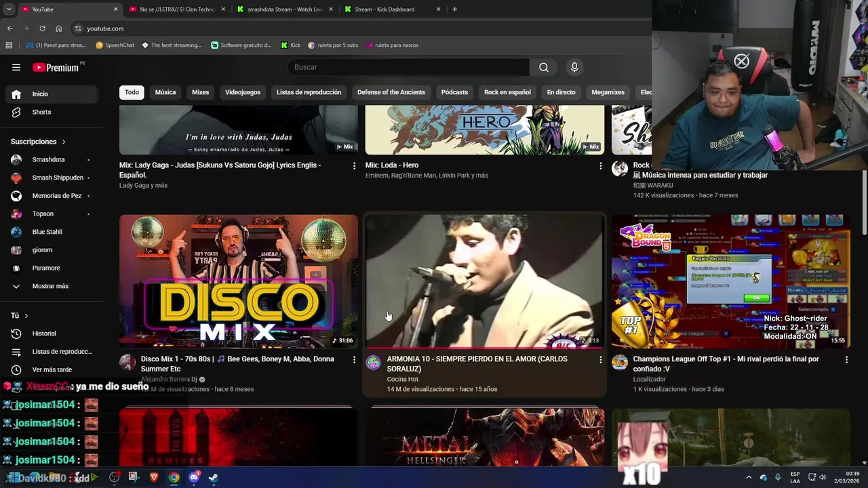Play the Armonia 10 video thumbnail
The height and width of the screenshot is (488, 868).
[x=485, y=281]
